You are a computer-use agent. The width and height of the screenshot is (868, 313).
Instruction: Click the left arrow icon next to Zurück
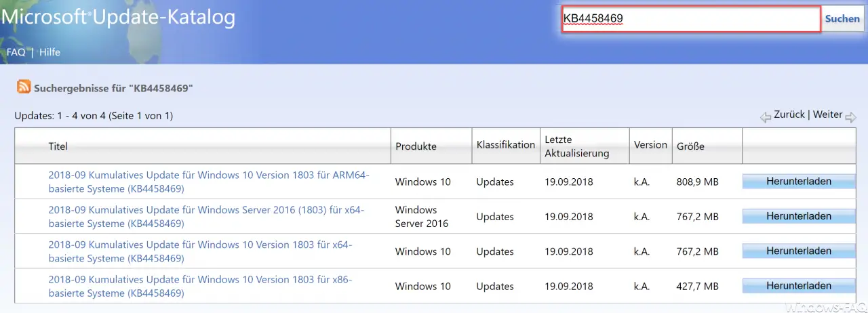coord(766,117)
